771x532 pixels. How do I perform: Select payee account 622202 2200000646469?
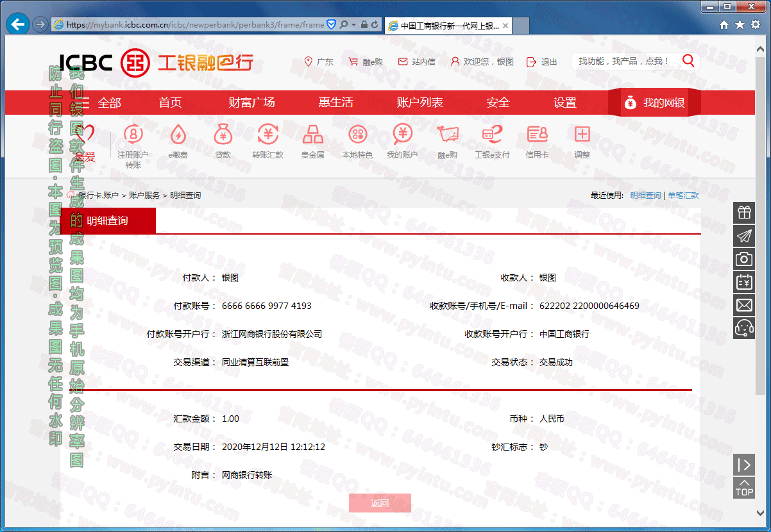click(x=589, y=306)
